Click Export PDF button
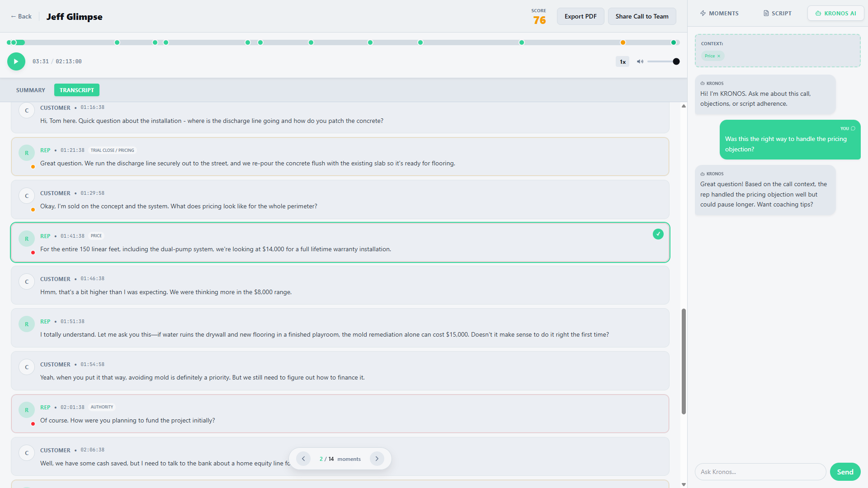This screenshot has width=868, height=488. click(x=580, y=16)
